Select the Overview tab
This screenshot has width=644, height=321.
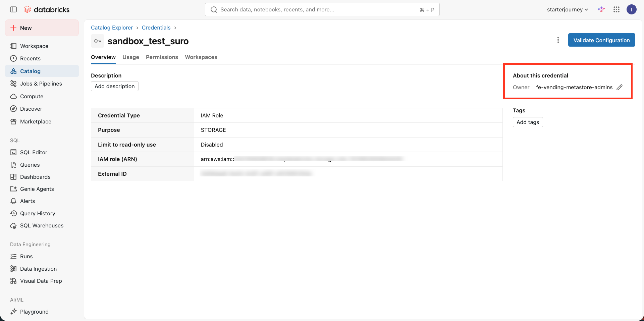click(103, 57)
